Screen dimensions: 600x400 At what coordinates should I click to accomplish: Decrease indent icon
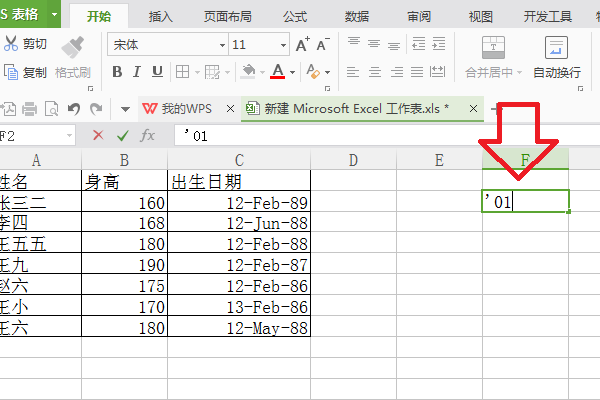[x=419, y=44]
